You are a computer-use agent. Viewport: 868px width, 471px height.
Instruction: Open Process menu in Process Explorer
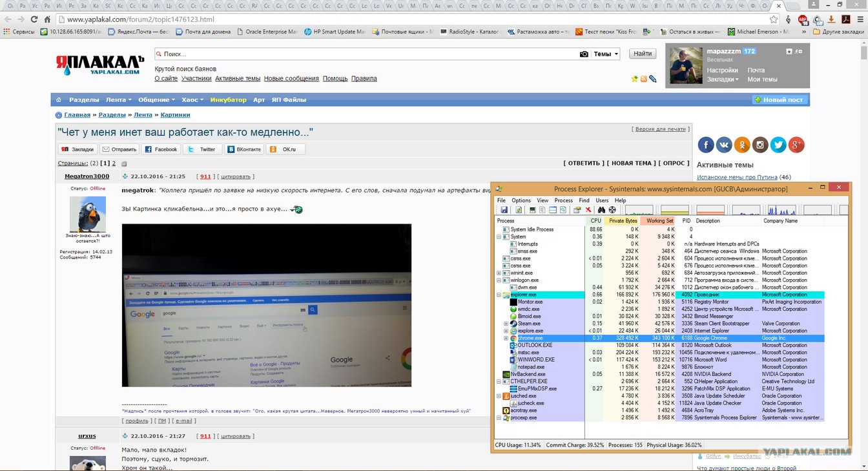point(564,200)
